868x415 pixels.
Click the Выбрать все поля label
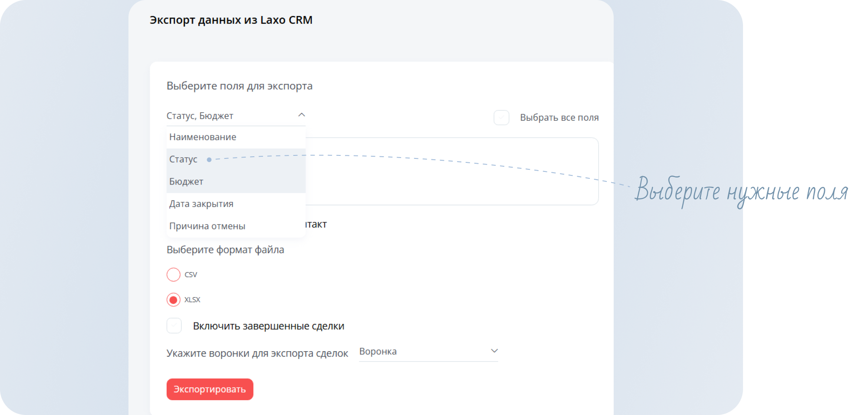click(559, 118)
